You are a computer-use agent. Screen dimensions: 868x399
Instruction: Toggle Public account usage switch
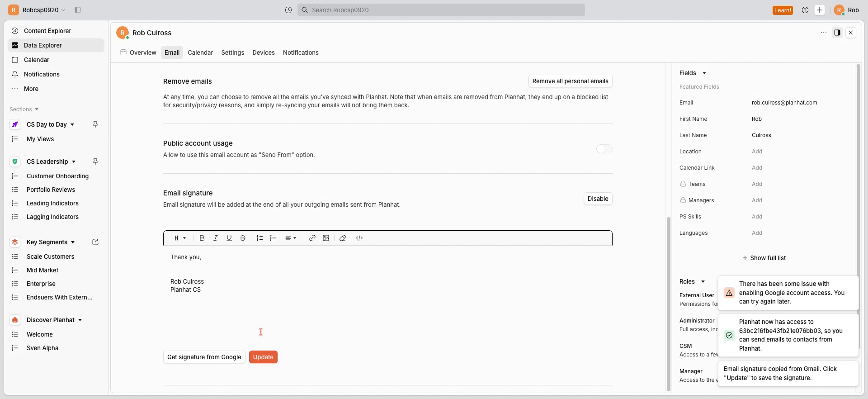tap(604, 149)
